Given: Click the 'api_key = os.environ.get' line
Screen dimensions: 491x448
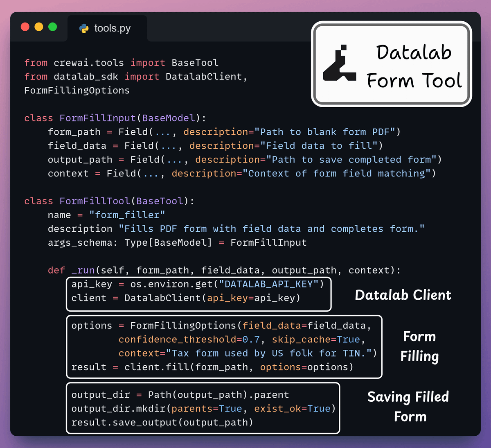Looking at the screenshot, I should coord(198,284).
